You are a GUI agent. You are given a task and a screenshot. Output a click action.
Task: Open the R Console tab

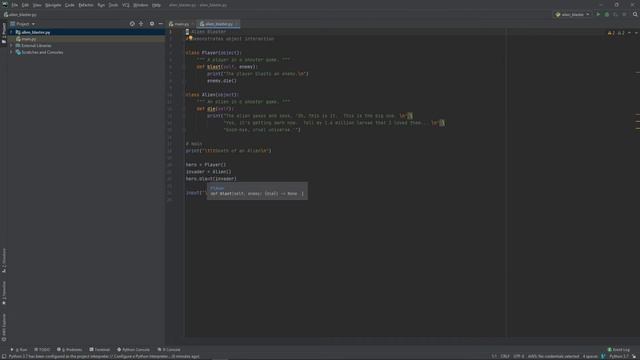click(169, 350)
